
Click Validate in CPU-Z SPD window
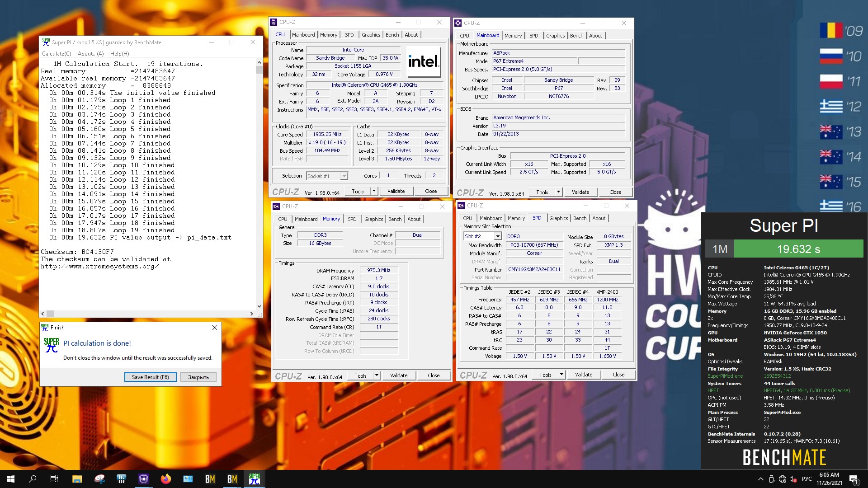pyautogui.click(x=584, y=375)
